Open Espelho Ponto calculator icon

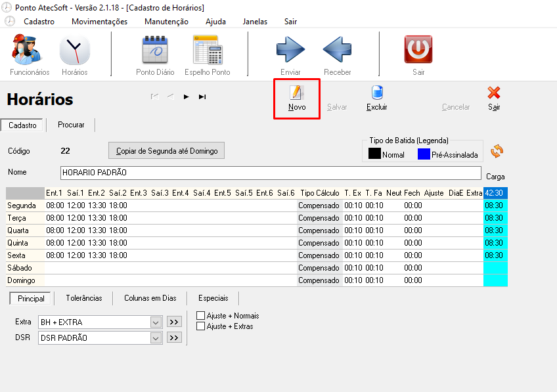pyautogui.click(x=208, y=50)
